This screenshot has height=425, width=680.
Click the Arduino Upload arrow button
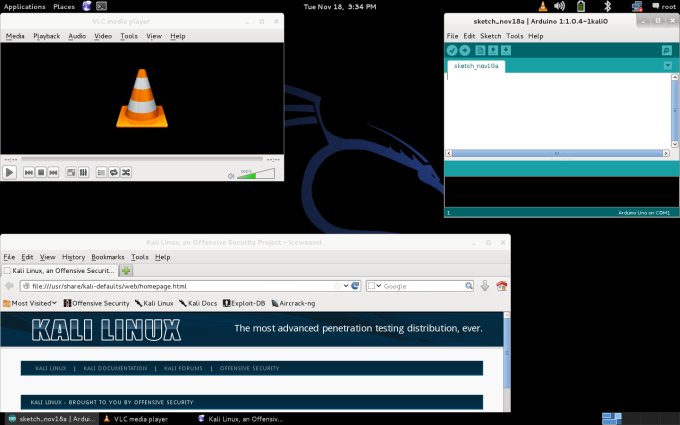(x=465, y=50)
